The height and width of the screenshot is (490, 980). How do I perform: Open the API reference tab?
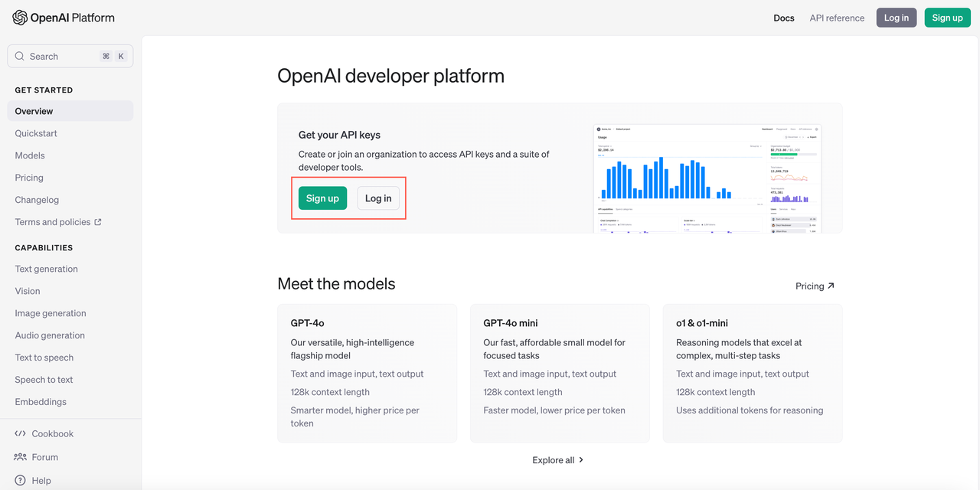(x=837, y=18)
